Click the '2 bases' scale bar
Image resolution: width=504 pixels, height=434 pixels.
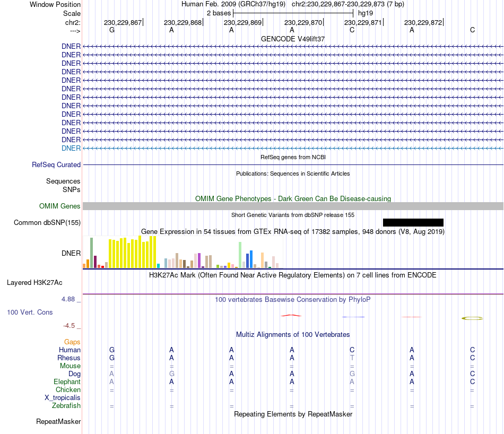(293, 13)
